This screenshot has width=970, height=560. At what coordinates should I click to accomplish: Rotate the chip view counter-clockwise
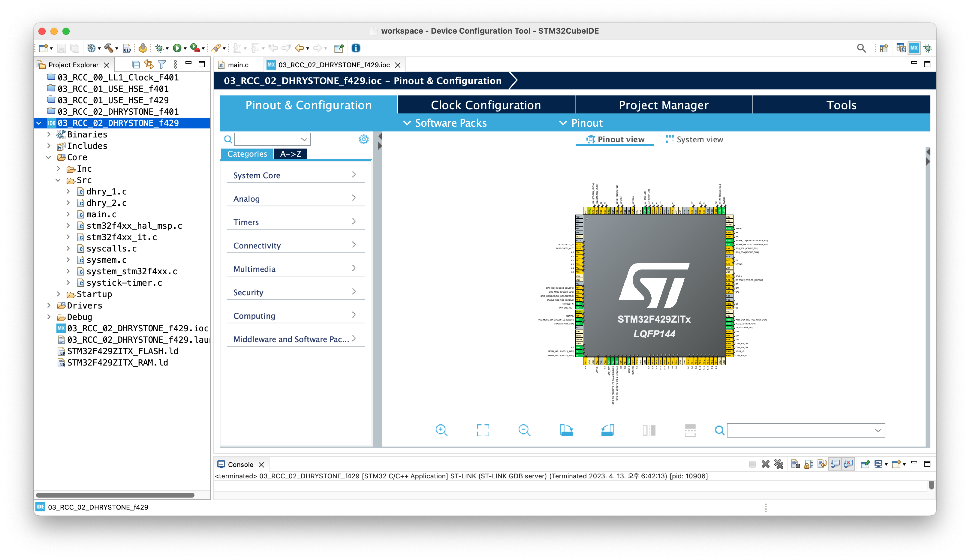(x=607, y=430)
